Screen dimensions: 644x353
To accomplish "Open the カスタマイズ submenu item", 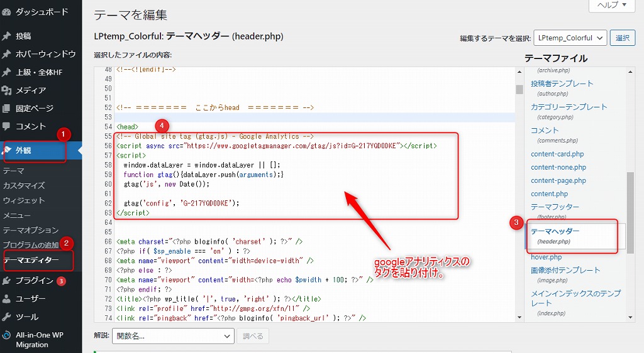I will (x=24, y=185).
